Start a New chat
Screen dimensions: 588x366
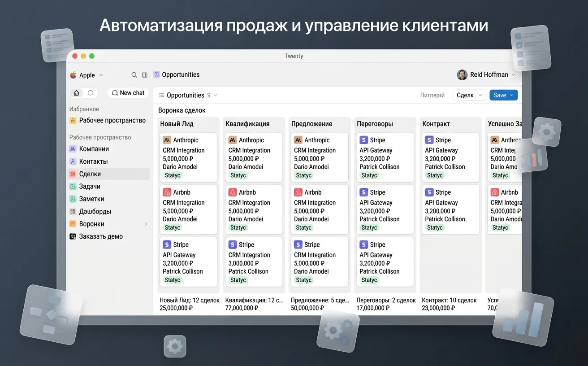point(128,93)
